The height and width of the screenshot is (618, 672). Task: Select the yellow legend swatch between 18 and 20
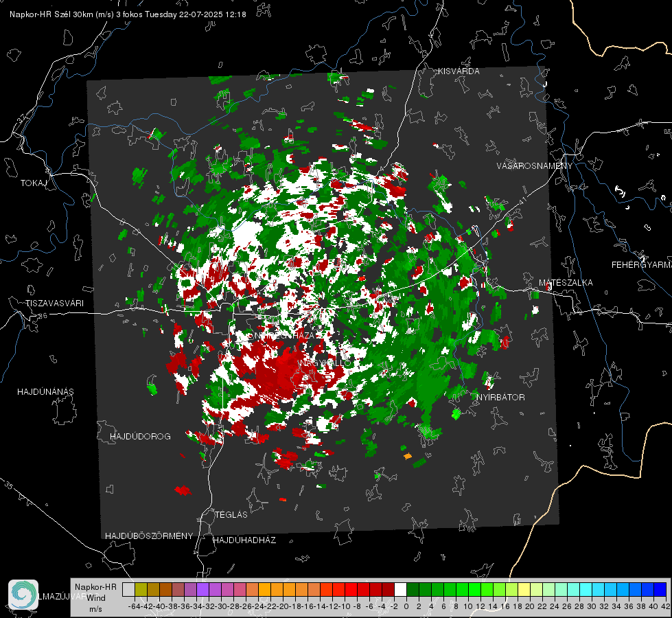point(524,589)
